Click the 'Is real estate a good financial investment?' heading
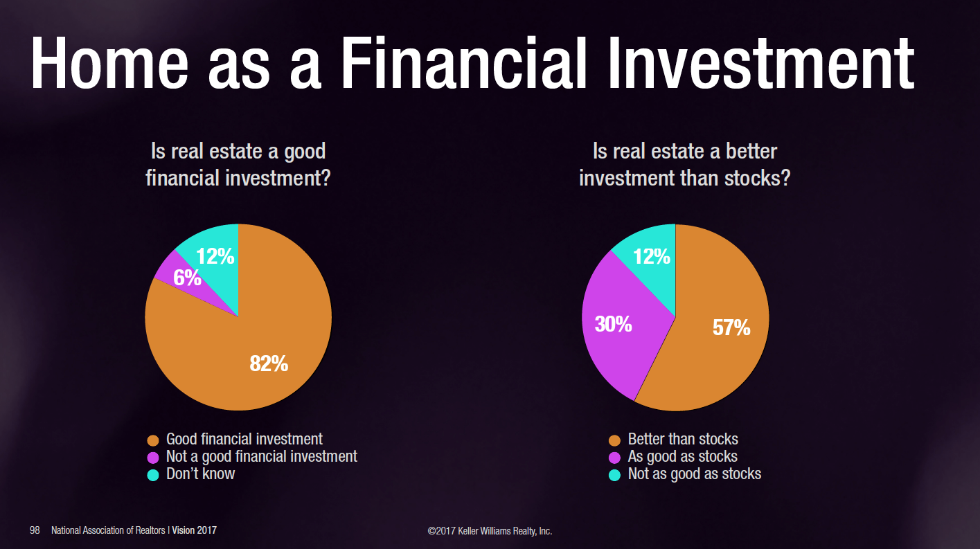The image size is (980, 549). click(x=238, y=164)
